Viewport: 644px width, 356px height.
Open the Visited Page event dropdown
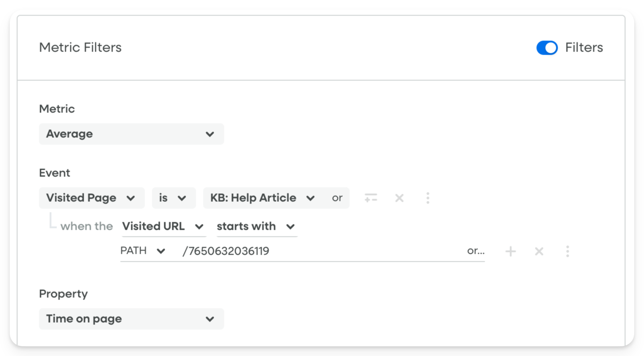coord(92,198)
